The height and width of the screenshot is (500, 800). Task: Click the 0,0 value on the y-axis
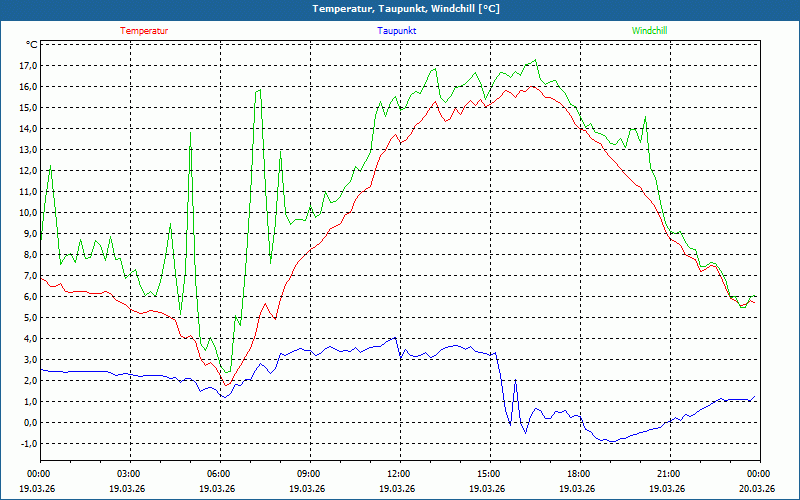[27, 423]
